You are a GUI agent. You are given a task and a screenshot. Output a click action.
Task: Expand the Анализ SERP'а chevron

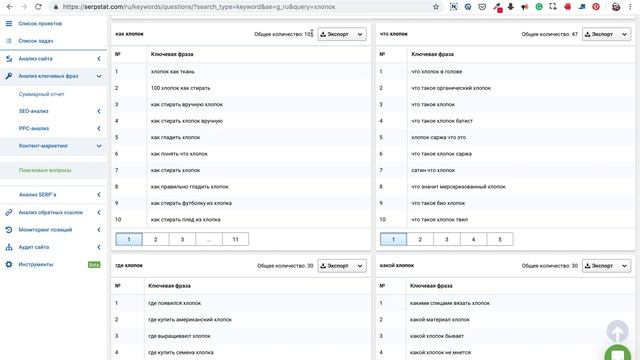(x=99, y=195)
